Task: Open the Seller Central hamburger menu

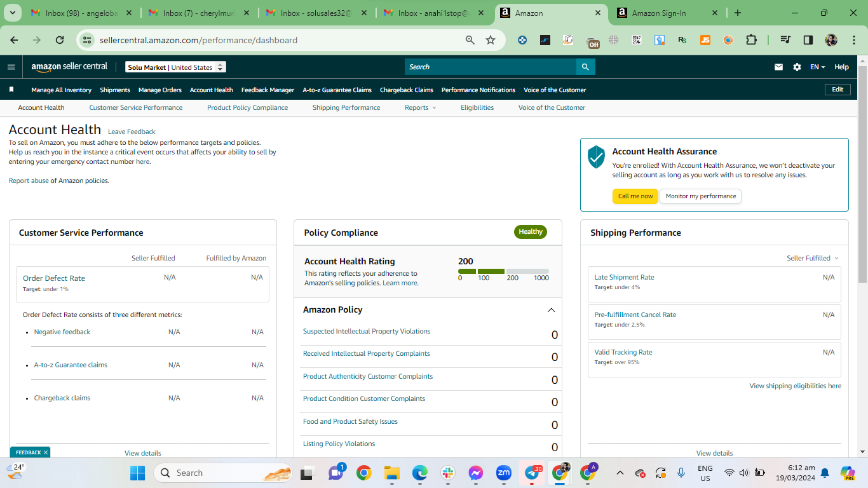Action: 11,67
